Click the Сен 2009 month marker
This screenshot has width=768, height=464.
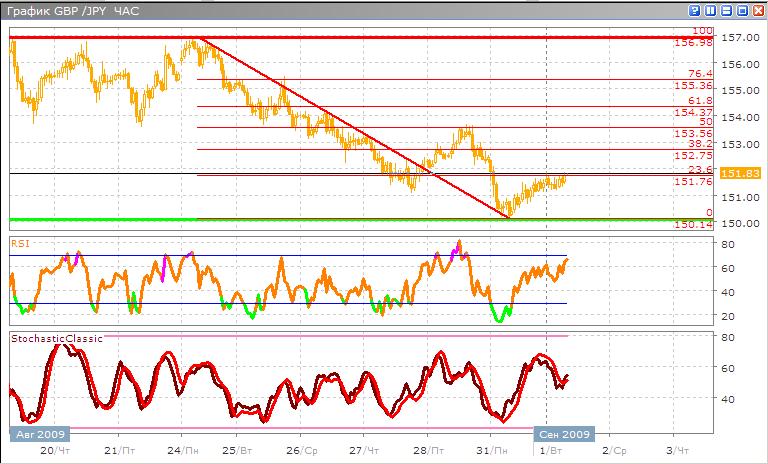(x=565, y=435)
